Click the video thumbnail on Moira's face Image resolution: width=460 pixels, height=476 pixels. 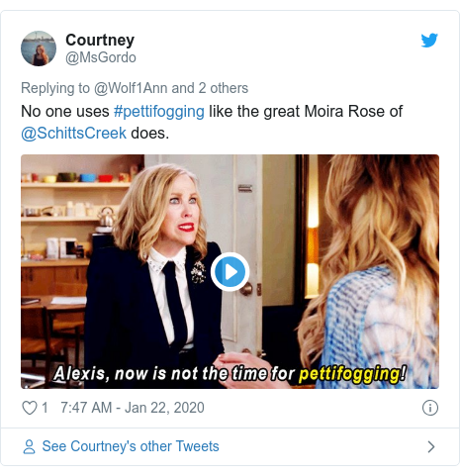180,207
